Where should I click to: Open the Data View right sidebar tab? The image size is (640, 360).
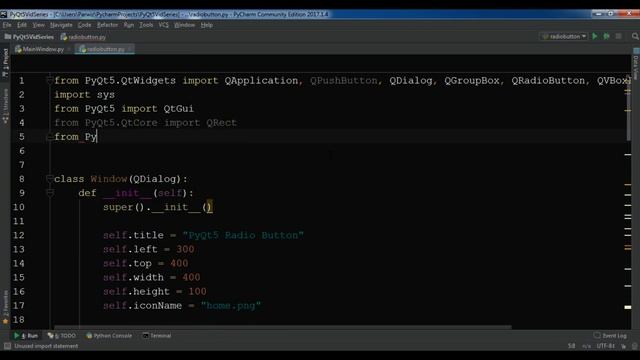click(636, 64)
